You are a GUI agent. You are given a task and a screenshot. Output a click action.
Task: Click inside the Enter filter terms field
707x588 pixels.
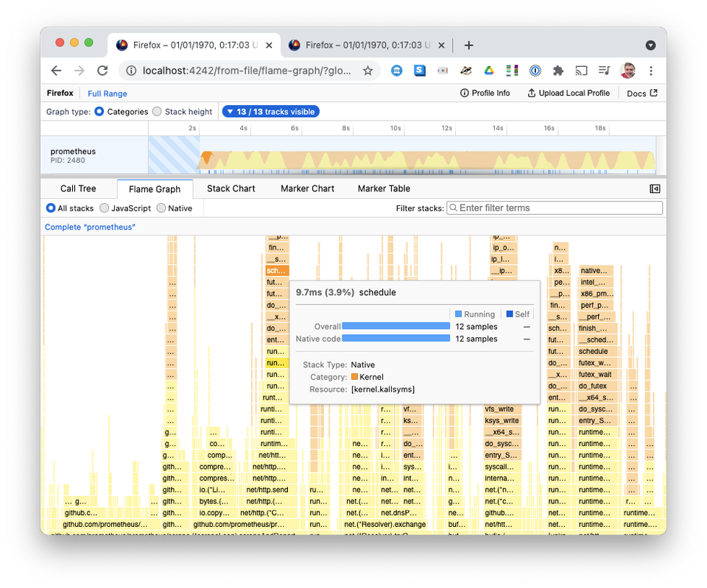click(x=555, y=208)
